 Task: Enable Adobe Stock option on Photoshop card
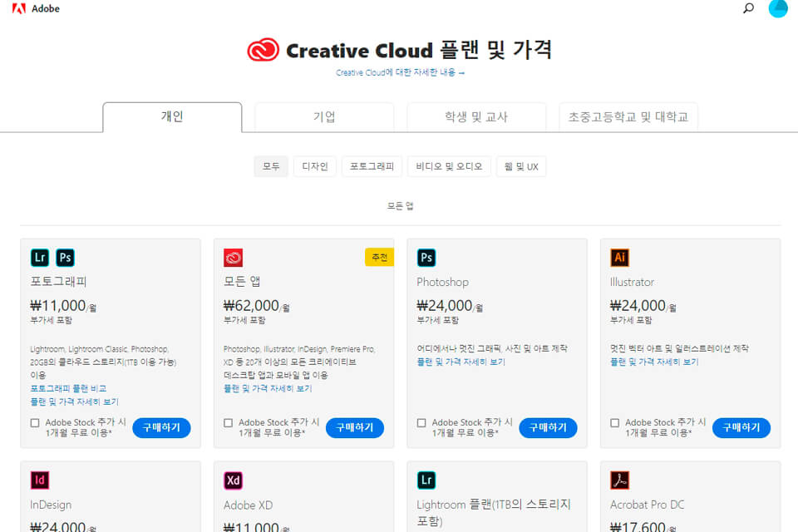[x=421, y=424]
